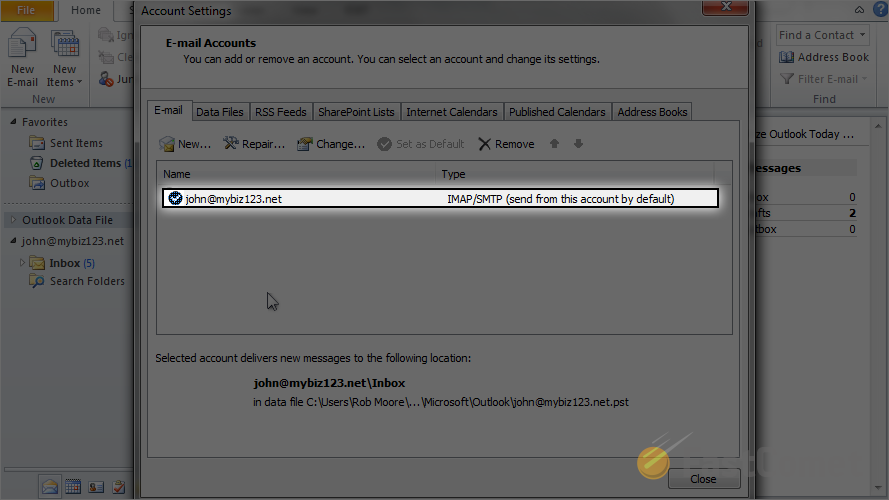The width and height of the screenshot is (889, 500).
Task: Expand the Inbox folder arrow
Action: (x=22, y=262)
